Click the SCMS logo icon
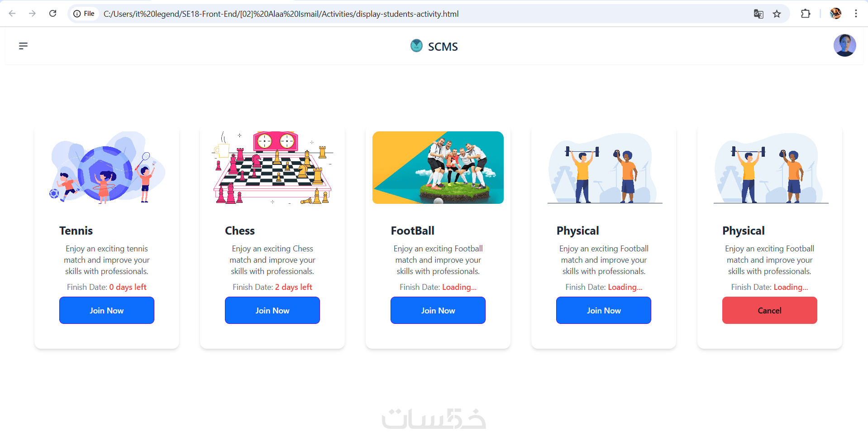Viewport: 868px width, 438px height. 416,46
